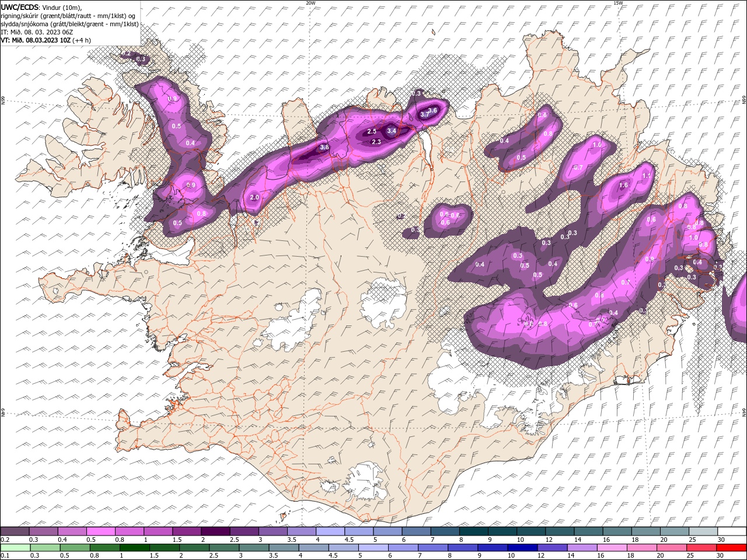This screenshot has width=747, height=560.
Task: Click the snow legend swatch for 0.2–0.3 mm
Action: 15,531
